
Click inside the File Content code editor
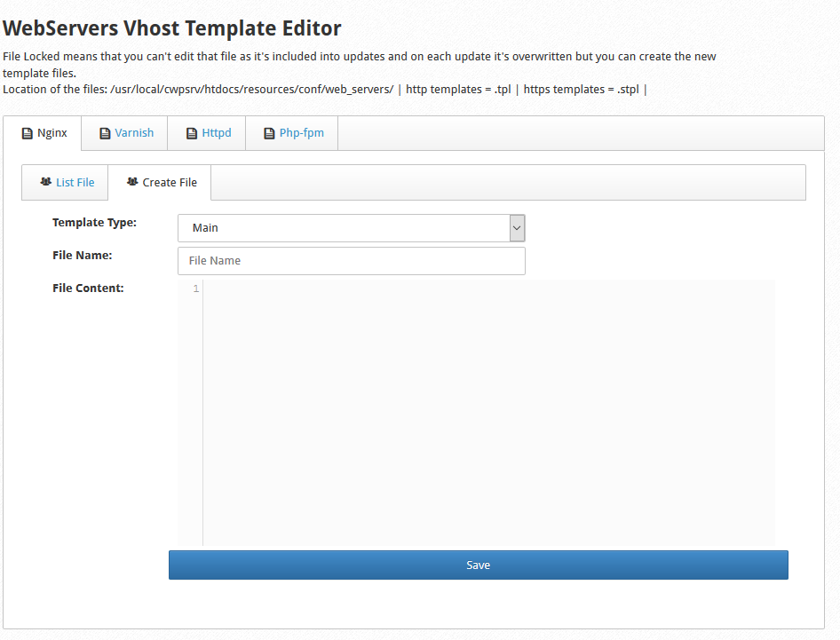pyautogui.click(x=488, y=413)
